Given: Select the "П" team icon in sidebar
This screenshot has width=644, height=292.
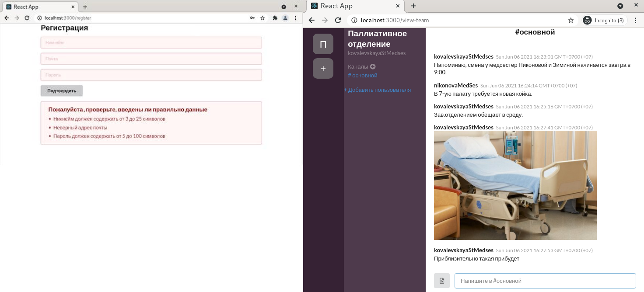Looking at the screenshot, I should tap(323, 44).
